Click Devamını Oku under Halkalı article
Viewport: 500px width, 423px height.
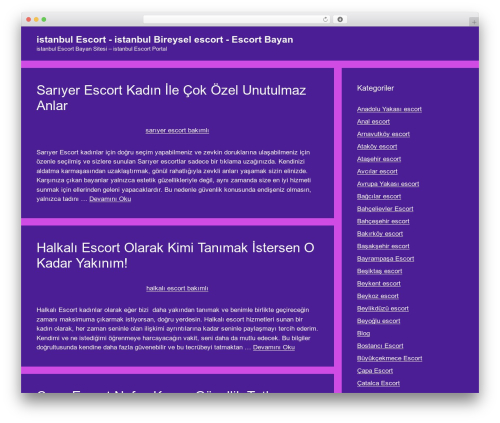coord(274,347)
